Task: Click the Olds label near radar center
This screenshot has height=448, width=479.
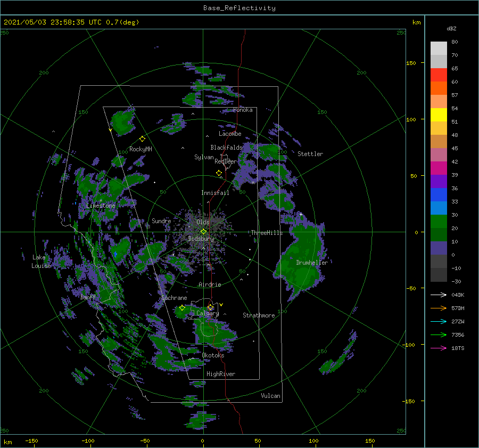Action: pyautogui.click(x=203, y=222)
